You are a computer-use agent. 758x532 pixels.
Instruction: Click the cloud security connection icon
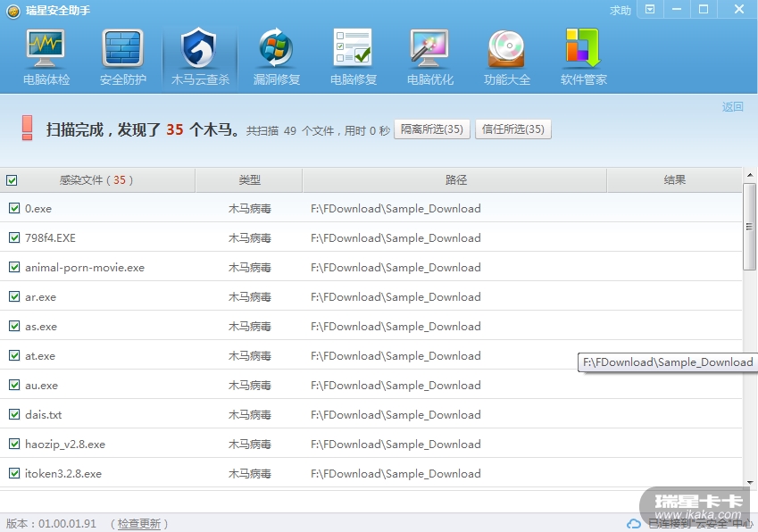tap(634, 524)
